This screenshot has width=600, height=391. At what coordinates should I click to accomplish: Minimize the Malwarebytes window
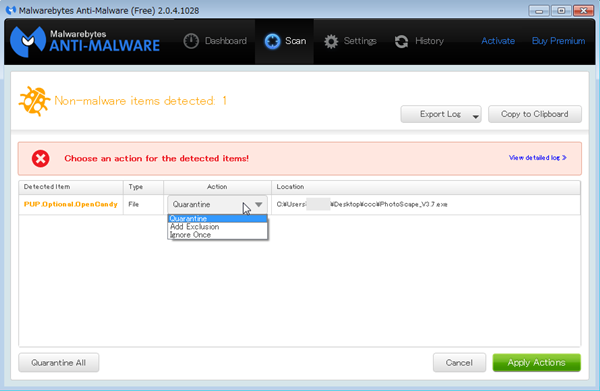tap(539, 11)
